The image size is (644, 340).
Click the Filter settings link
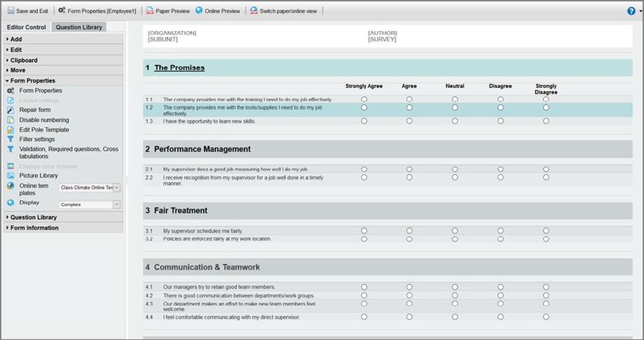click(37, 139)
